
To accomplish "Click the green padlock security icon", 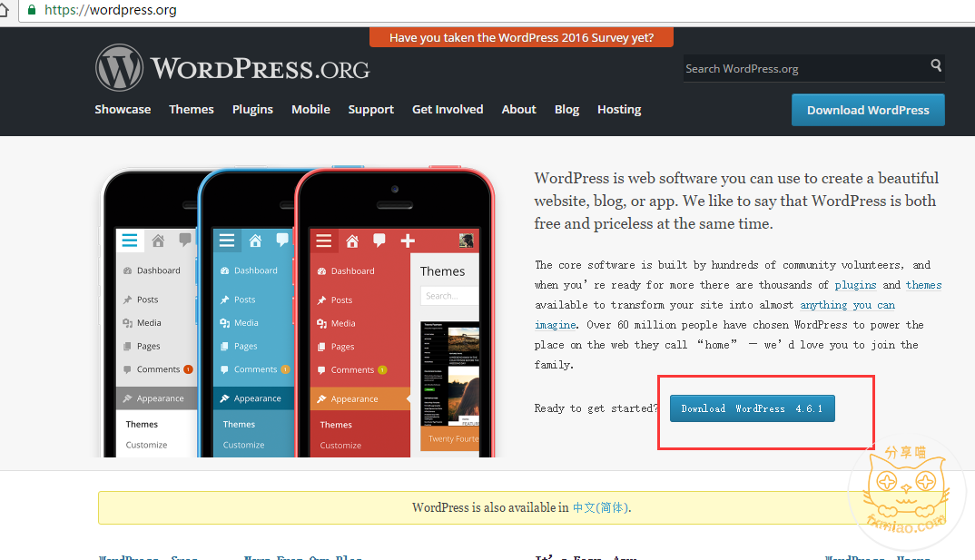I will point(32,10).
